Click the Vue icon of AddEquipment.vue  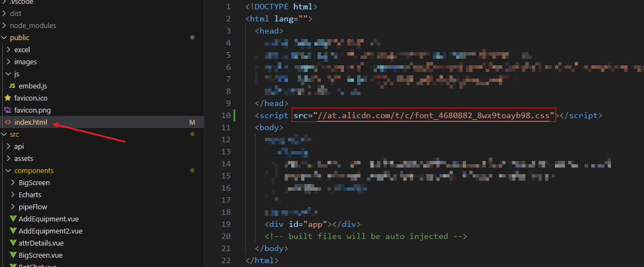coord(13,219)
